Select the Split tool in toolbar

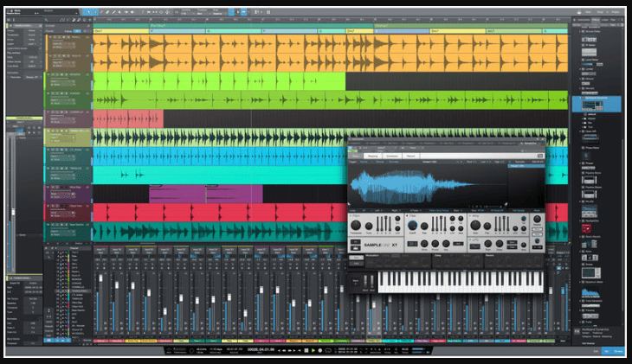click(x=101, y=12)
